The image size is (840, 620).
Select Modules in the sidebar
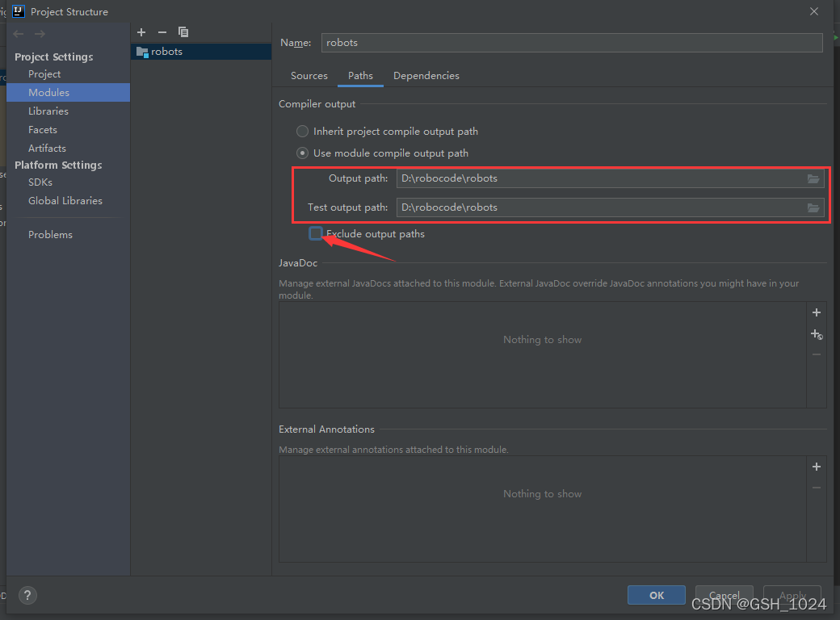68,93
